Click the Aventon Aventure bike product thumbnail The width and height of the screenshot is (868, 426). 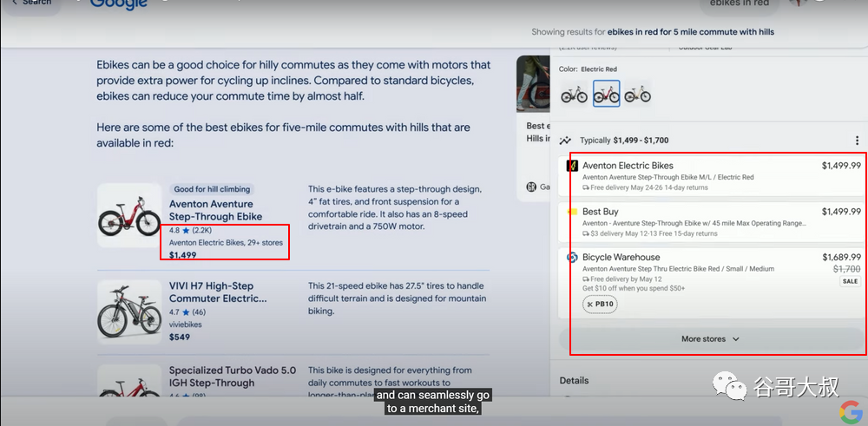pos(129,215)
